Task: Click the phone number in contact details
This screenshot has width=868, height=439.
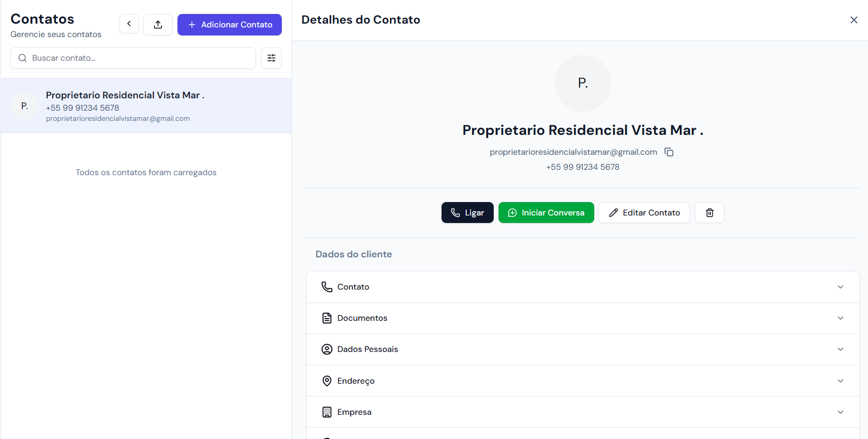Action: tap(582, 167)
